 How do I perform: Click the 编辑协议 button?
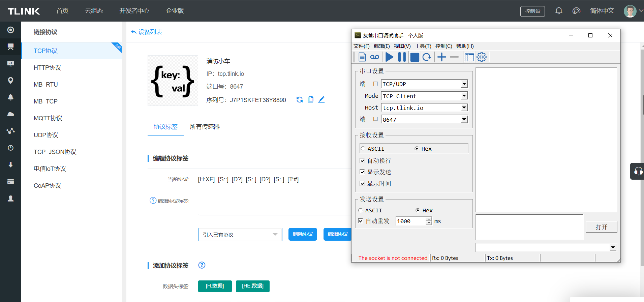tap(338, 234)
